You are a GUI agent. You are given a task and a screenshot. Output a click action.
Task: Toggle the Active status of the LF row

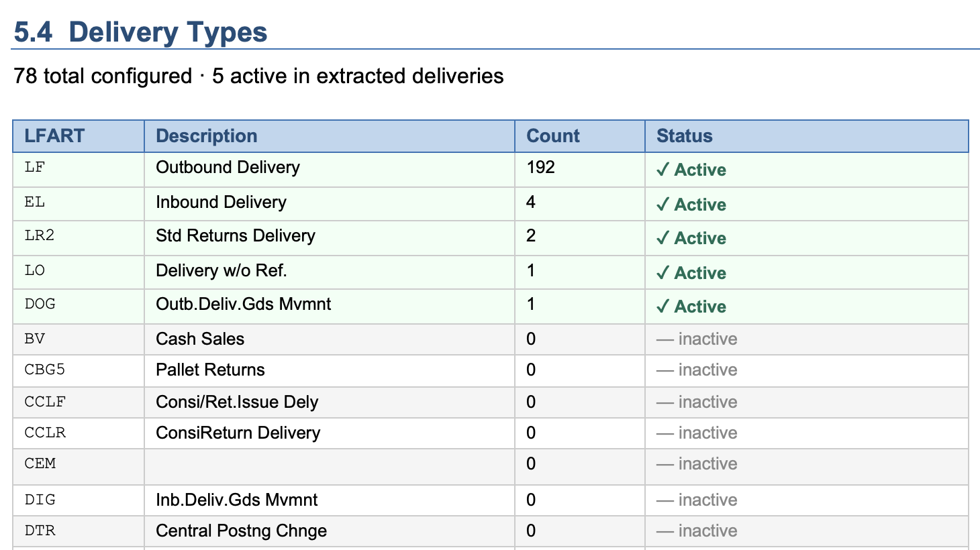[691, 170]
